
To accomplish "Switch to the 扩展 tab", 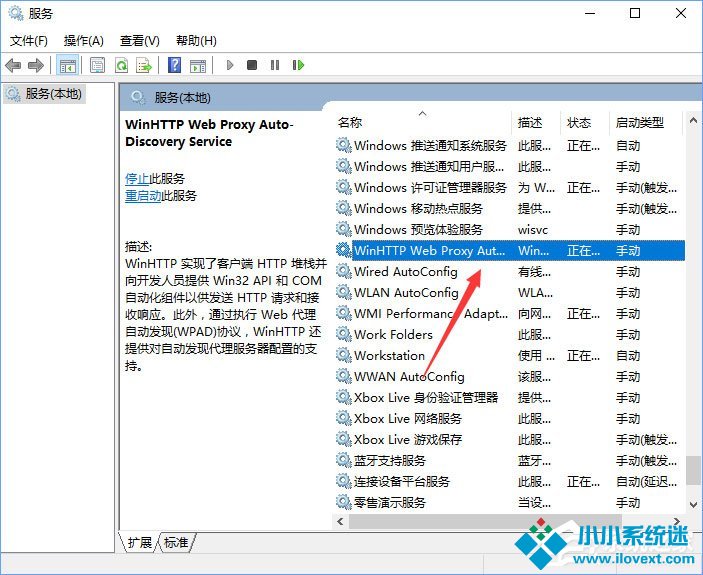I will click(139, 543).
